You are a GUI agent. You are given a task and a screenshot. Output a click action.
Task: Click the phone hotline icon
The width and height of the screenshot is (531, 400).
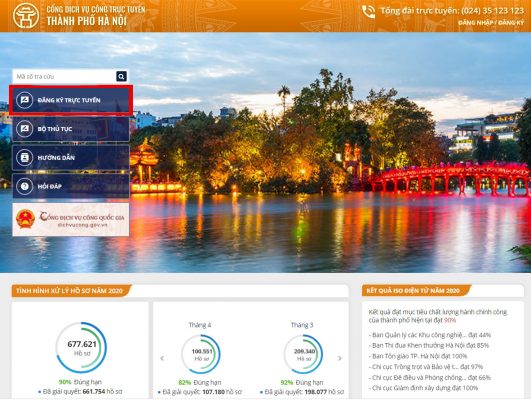pos(368,12)
